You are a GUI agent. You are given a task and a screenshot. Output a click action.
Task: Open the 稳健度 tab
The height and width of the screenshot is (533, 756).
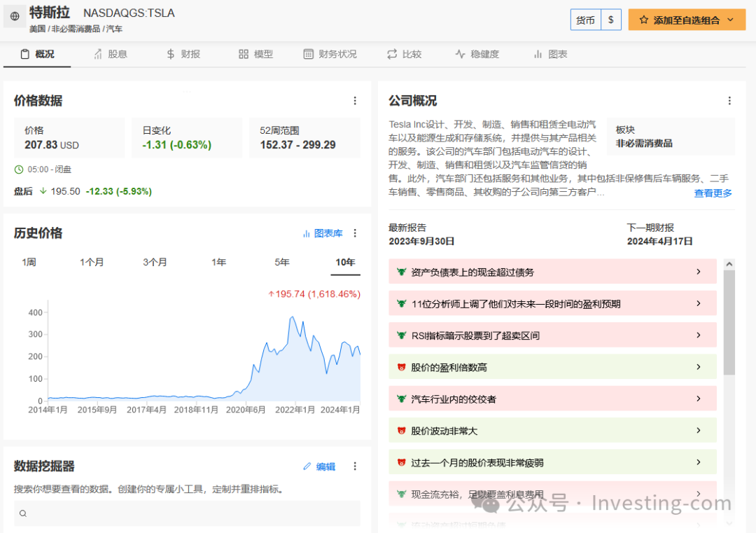pyautogui.click(x=477, y=54)
